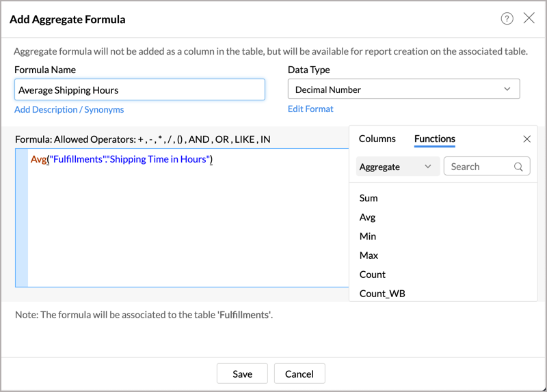This screenshot has height=392, width=547.
Task: Focus the functions Search box
Action: 479,167
